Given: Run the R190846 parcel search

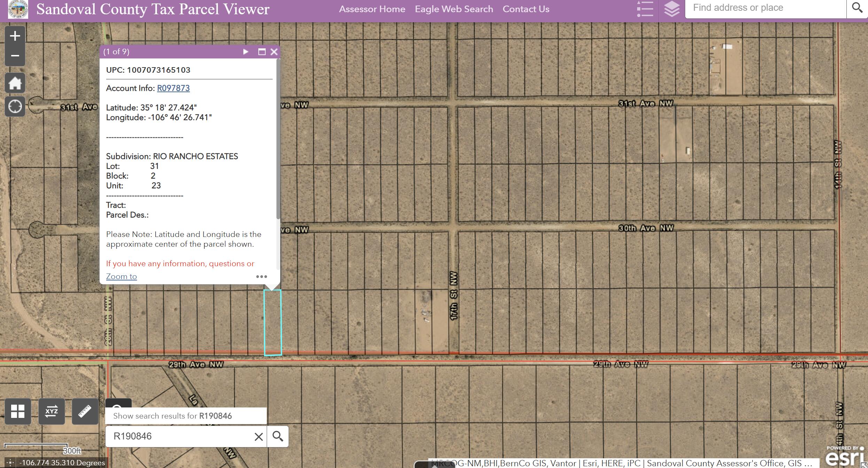Looking at the screenshot, I should click(x=277, y=436).
